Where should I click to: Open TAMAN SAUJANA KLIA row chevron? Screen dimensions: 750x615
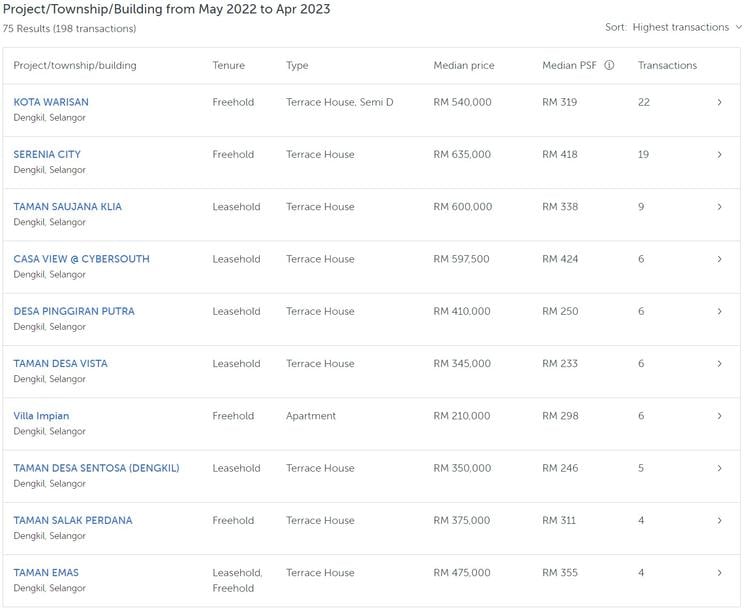click(x=719, y=207)
